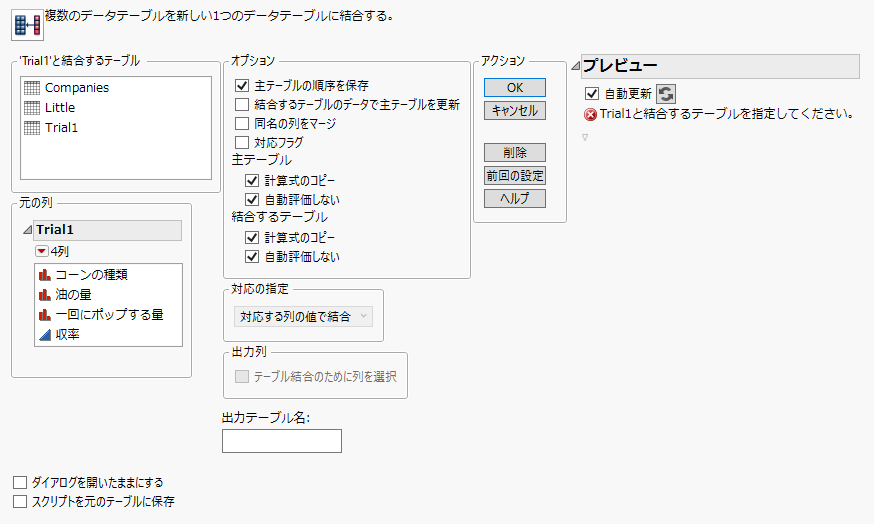
Task: Collapse the プレビュー panel
Action: coord(576,67)
